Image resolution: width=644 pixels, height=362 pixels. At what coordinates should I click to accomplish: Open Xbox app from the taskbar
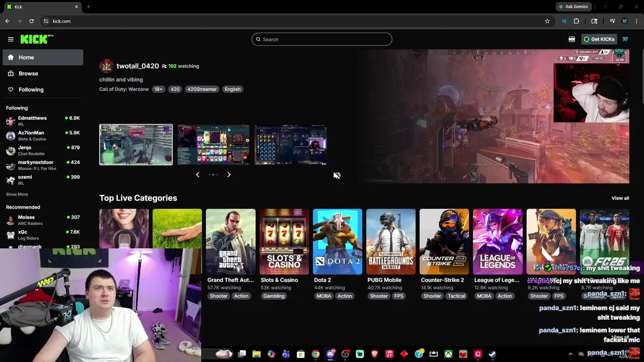click(x=448, y=354)
